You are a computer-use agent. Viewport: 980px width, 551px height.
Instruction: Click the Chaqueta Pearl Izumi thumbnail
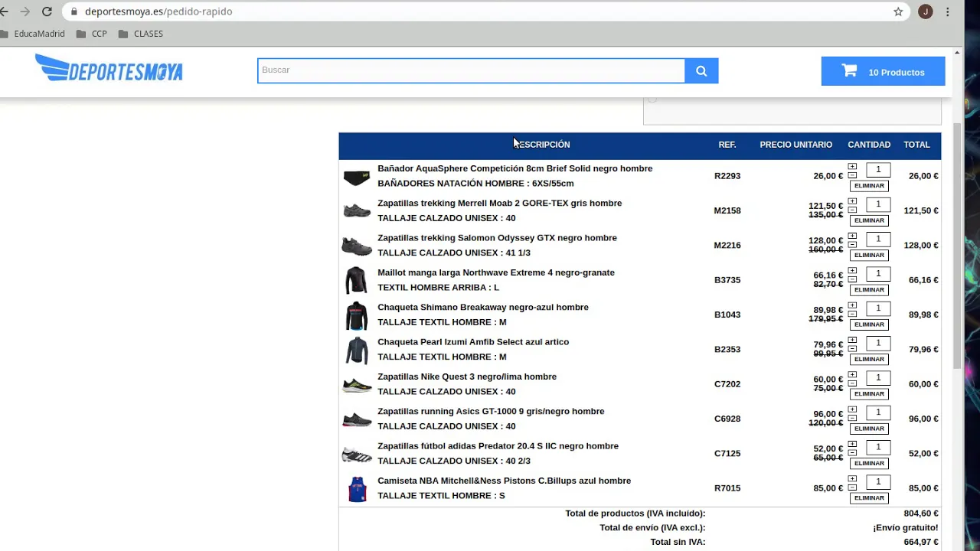(356, 350)
